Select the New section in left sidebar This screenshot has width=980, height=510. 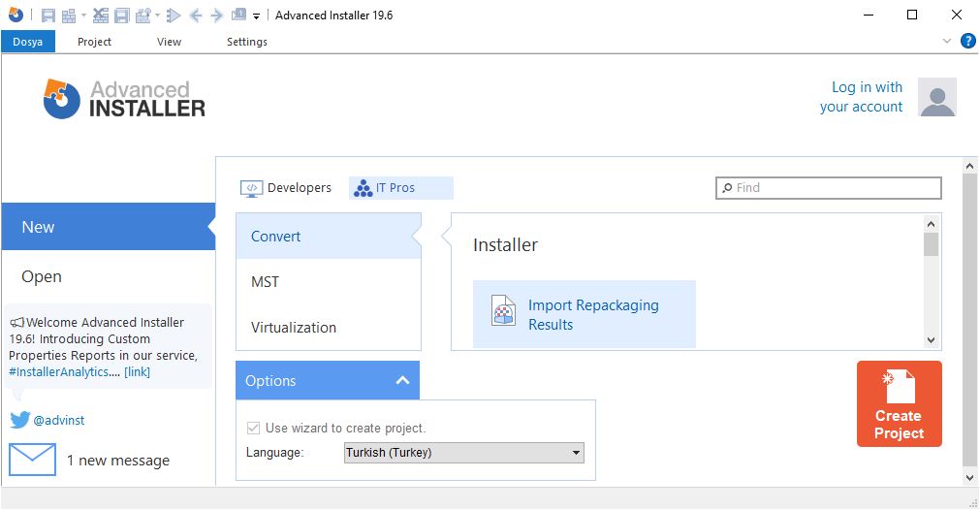tap(109, 226)
